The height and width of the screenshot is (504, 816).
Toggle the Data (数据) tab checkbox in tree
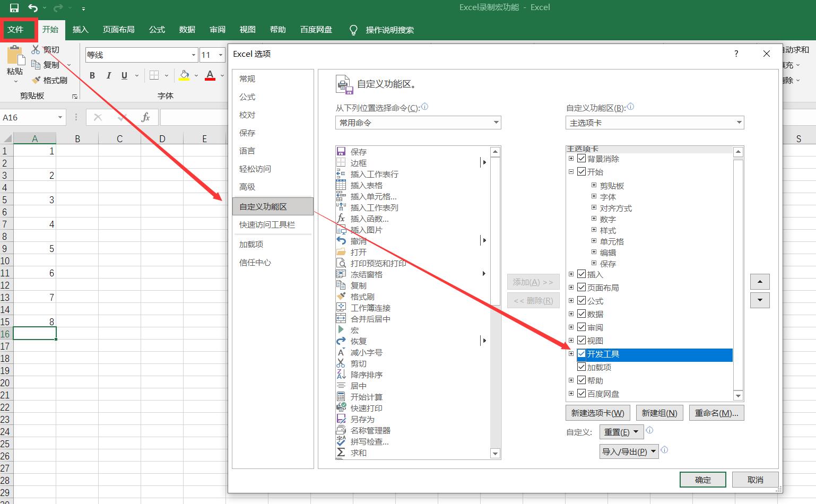coord(581,314)
